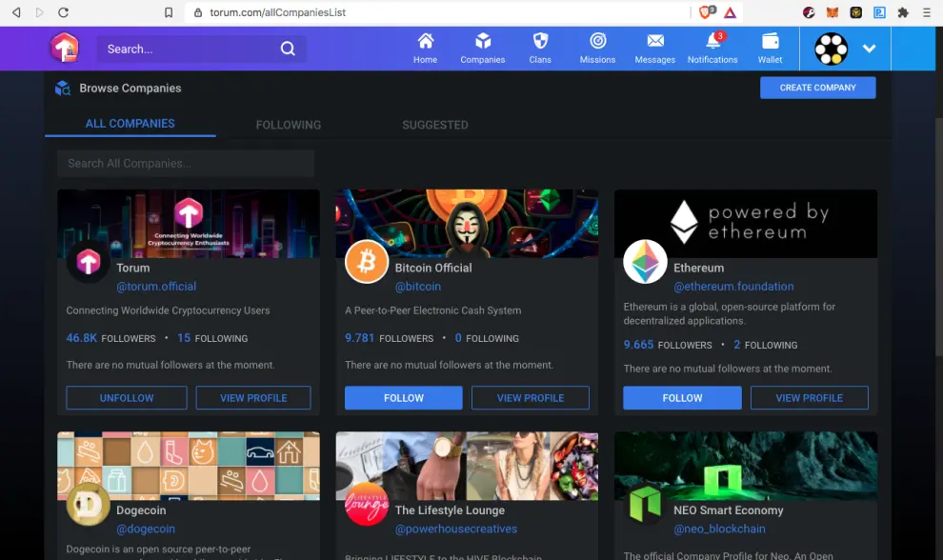Go to Home in the navigation bar
Image resolution: width=943 pixels, height=560 pixels.
tap(425, 49)
